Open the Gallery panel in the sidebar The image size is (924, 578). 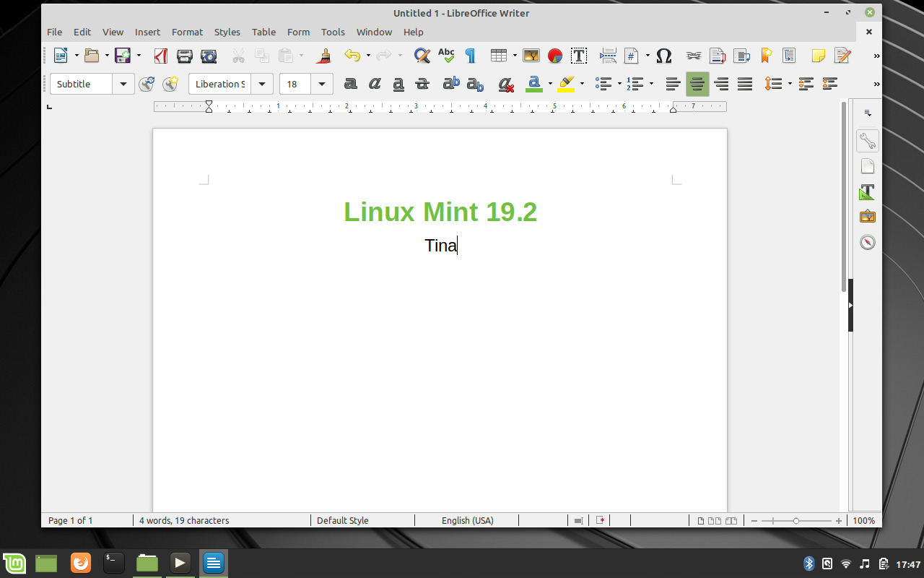[867, 216]
